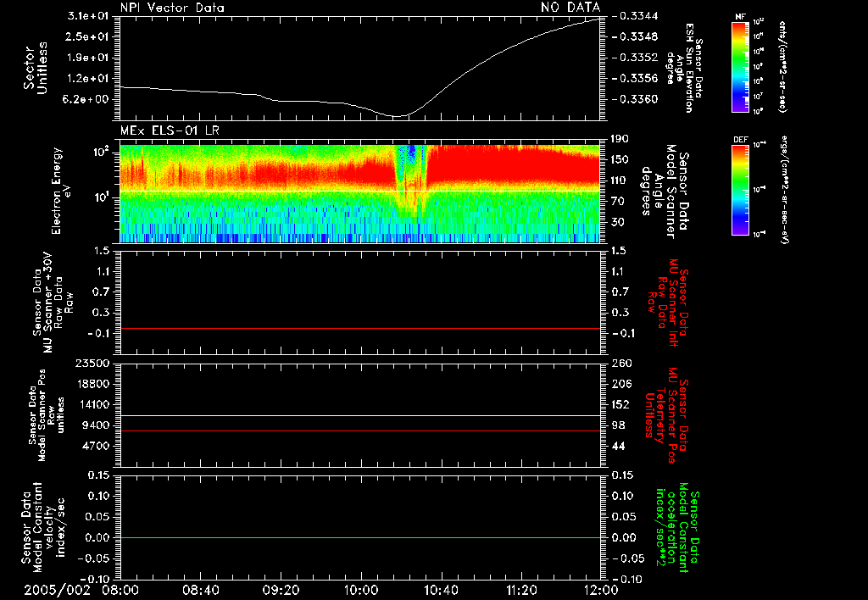
Task: Click the ESH Sun Elevation Angle label
Action: click(x=684, y=68)
